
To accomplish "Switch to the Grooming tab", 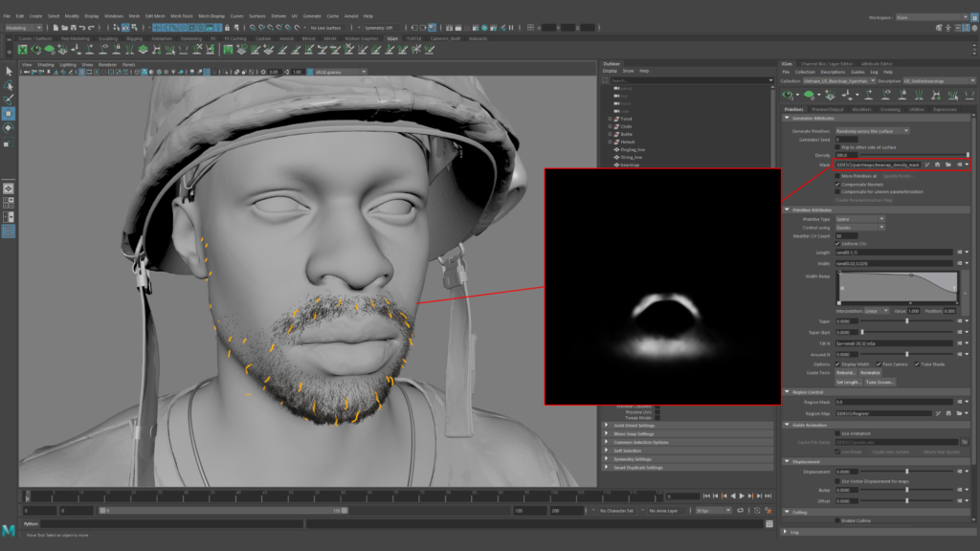I will 889,109.
